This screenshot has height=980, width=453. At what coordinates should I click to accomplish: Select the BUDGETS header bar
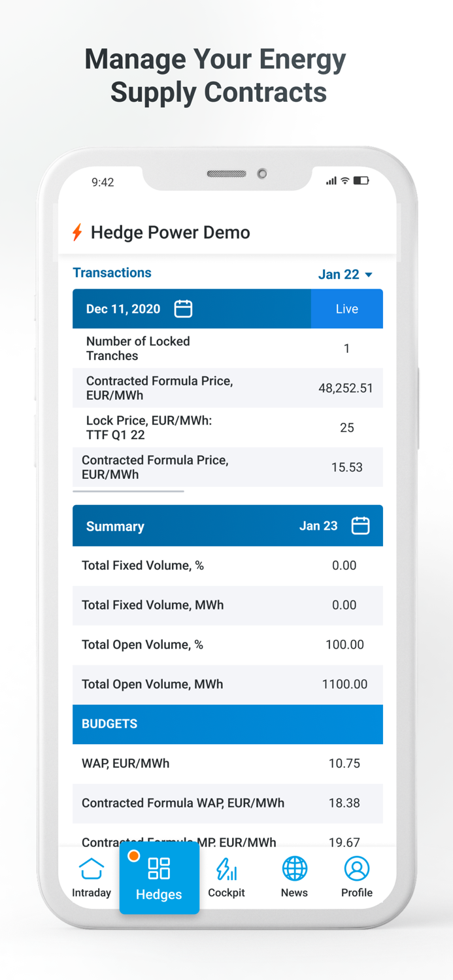pyautogui.click(x=227, y=724)
